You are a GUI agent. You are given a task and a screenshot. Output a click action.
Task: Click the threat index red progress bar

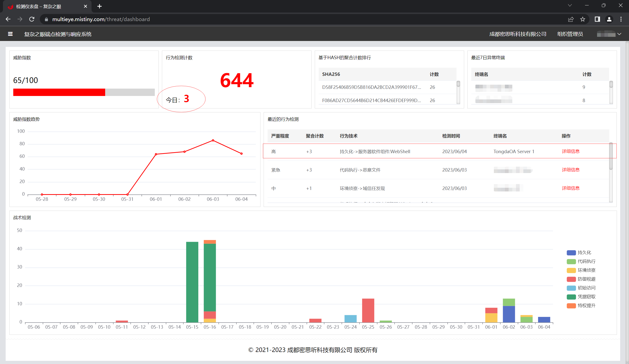coord(59,92)
